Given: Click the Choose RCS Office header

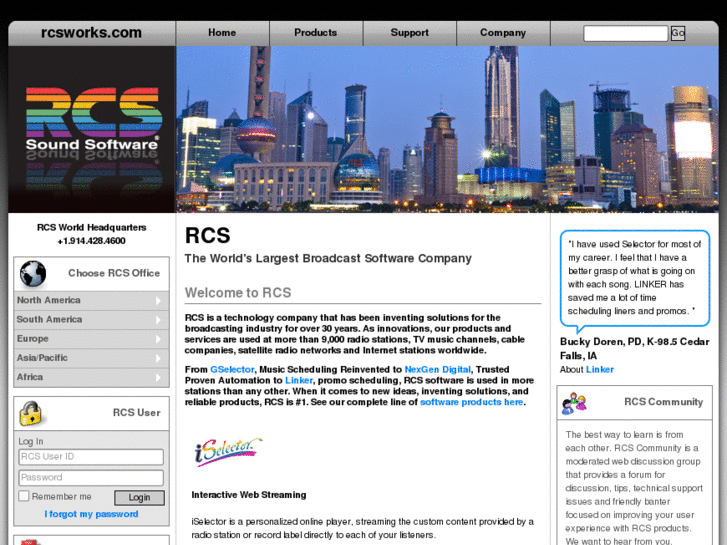Looking at the screenshot, I should coord(114,273).
